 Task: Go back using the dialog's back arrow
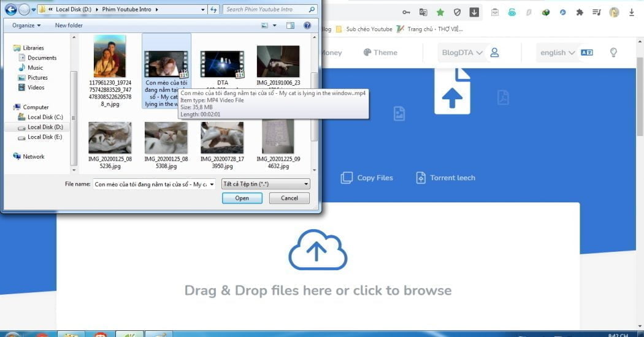(x=11, y=9)
